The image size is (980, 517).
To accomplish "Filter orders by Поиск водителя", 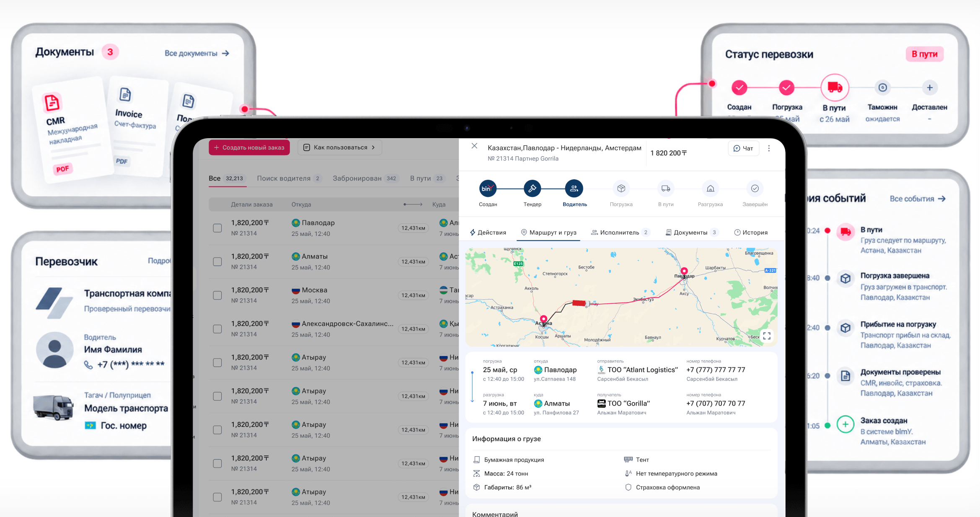I will [289, 178].
